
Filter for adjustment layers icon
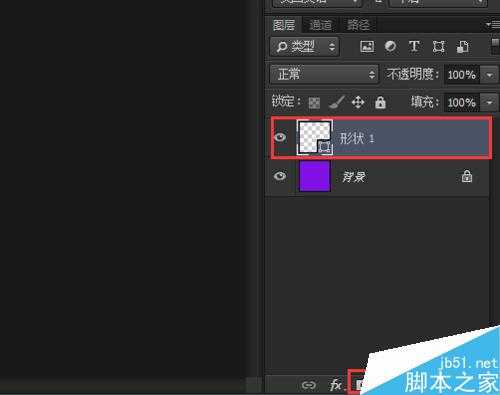coord(390,47)
